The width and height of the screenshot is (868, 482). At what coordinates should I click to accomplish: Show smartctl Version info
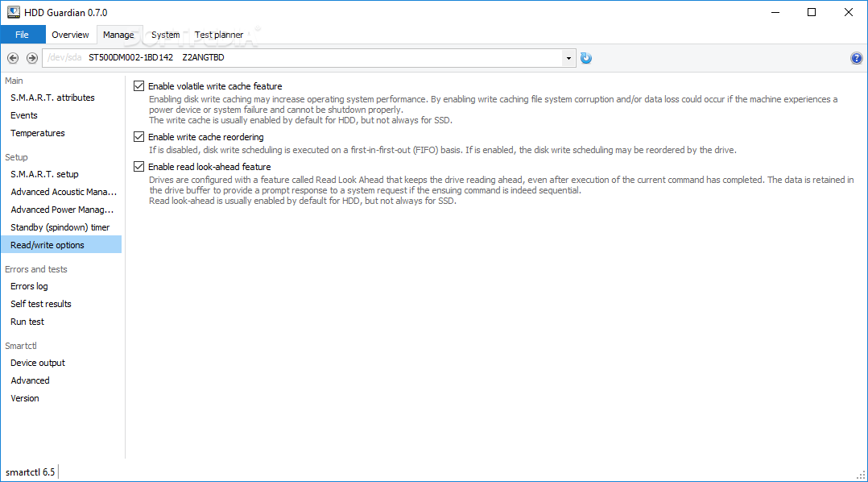click(25, 398)
